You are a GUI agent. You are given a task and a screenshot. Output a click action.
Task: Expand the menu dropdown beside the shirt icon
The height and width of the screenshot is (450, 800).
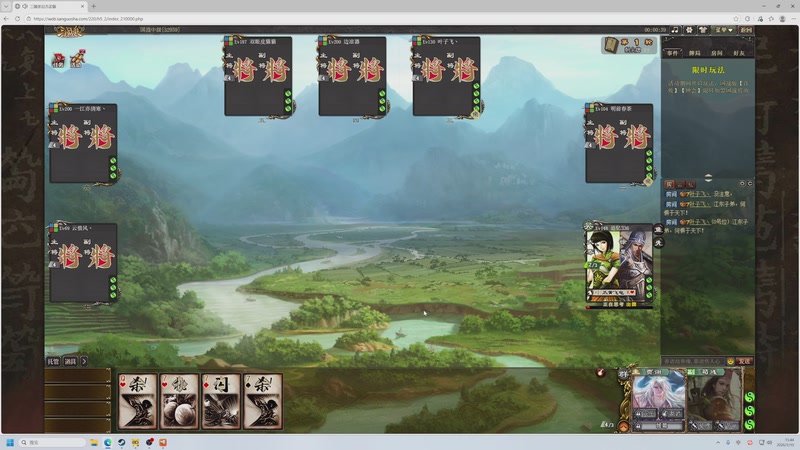pos(723,30)
